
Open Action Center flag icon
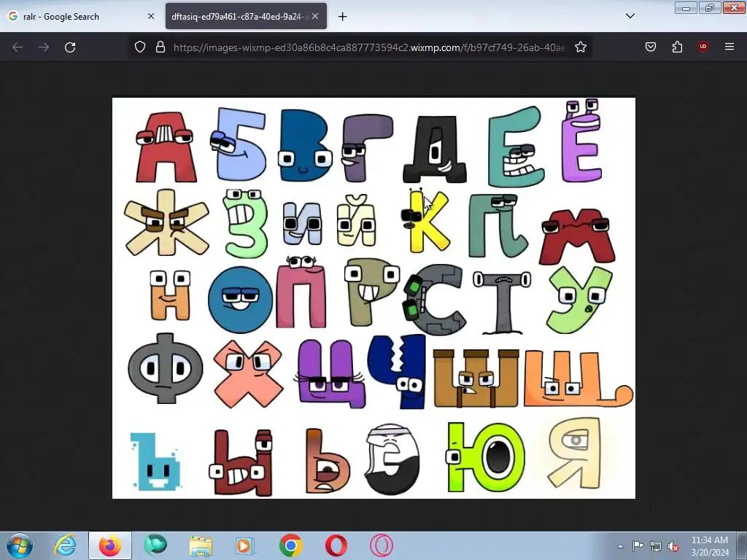[638, 546]
